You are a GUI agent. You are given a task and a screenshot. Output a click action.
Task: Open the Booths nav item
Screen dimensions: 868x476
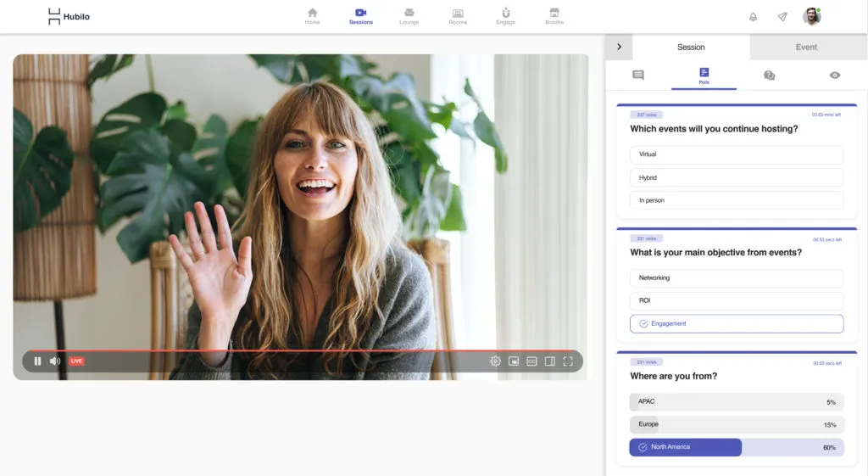554,16
